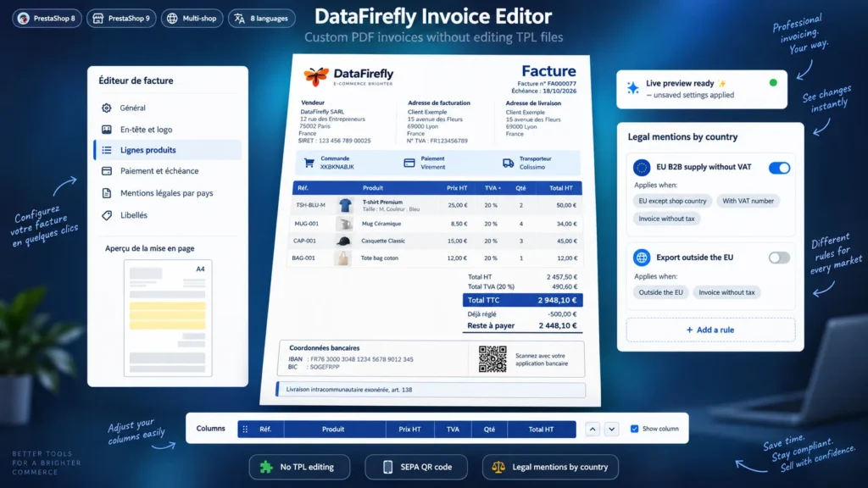This screenshot has height=488, width=868.
Task: Move column up with the chevron-up button
Action: coord(593,430)
